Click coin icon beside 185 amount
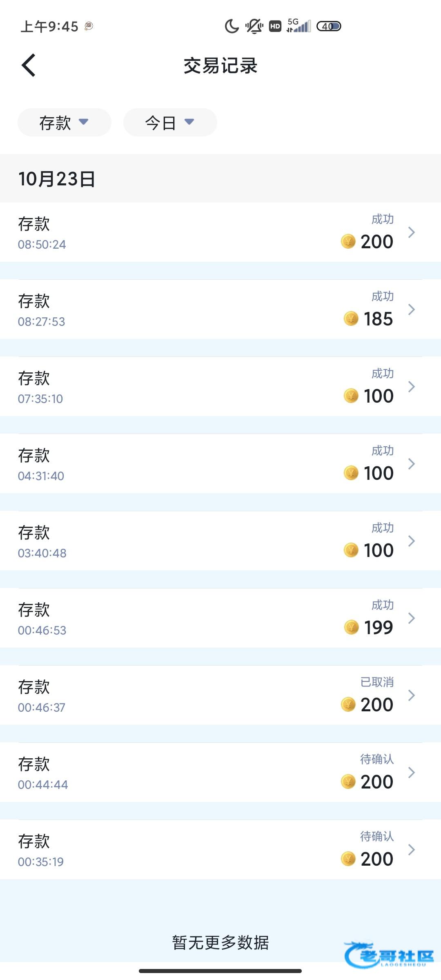 tap(351, 318)
